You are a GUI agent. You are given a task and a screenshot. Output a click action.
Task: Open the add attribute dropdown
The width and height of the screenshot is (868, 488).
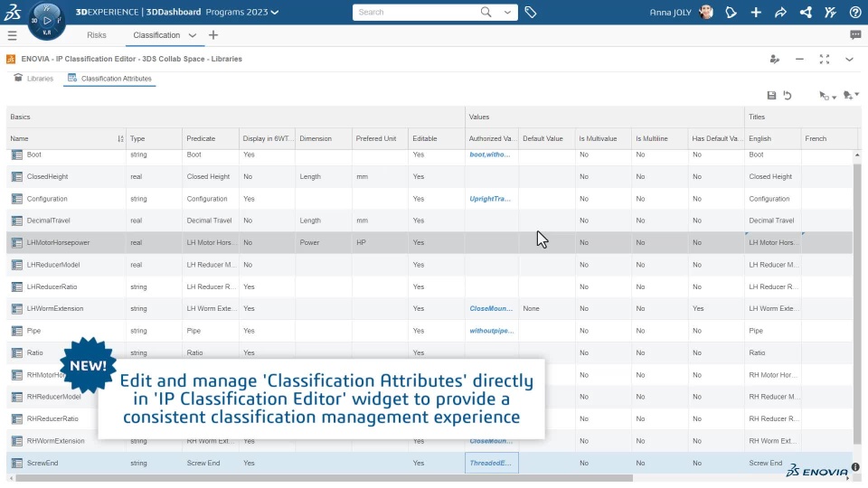(x=851, y=95)
